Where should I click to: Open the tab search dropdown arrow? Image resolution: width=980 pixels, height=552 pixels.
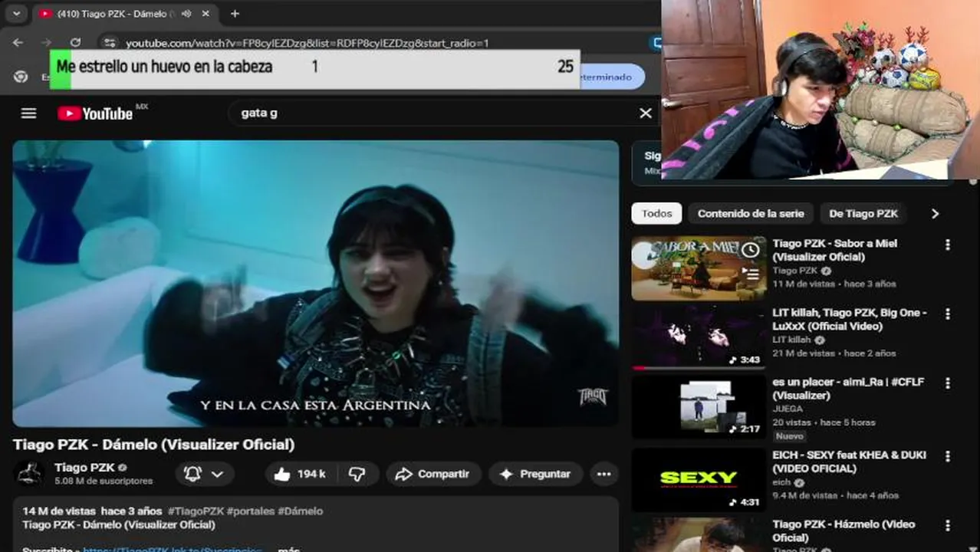tap(16, 14)
